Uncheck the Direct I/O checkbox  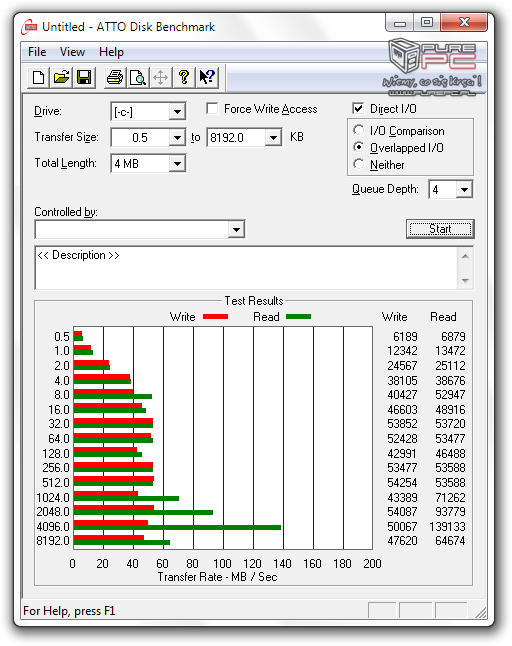358,109
